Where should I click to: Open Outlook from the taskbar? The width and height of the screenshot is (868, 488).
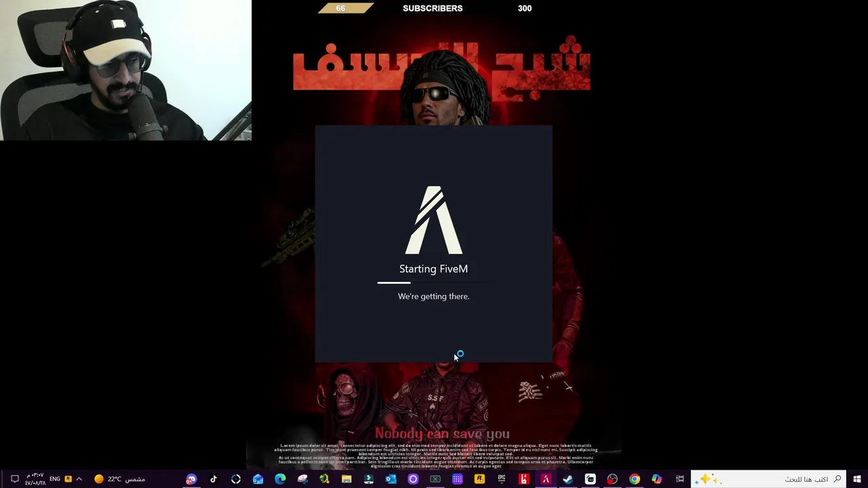click(x=391, y=479)
